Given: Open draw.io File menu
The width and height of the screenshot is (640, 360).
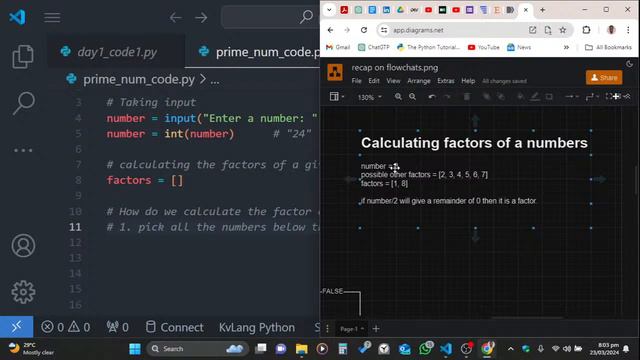Looking at the screenshot, I should pyautogui.click(x=356, y=81).
